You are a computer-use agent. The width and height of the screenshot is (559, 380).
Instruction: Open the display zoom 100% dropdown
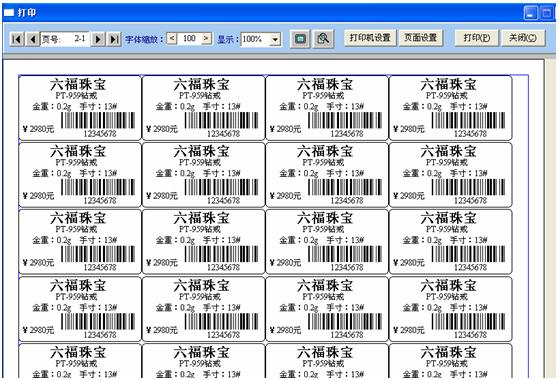coord(275,39)
